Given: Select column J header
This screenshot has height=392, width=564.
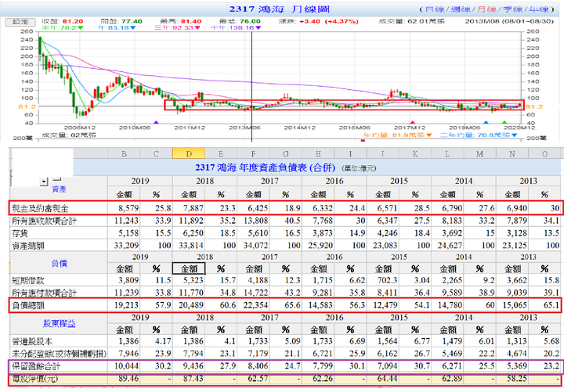Looking at the screenshot, I should pyautogui.click(x=383, y=153).
